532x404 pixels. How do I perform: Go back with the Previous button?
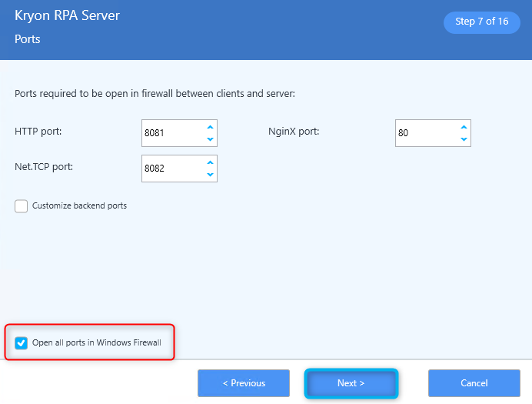coord(243,383)
